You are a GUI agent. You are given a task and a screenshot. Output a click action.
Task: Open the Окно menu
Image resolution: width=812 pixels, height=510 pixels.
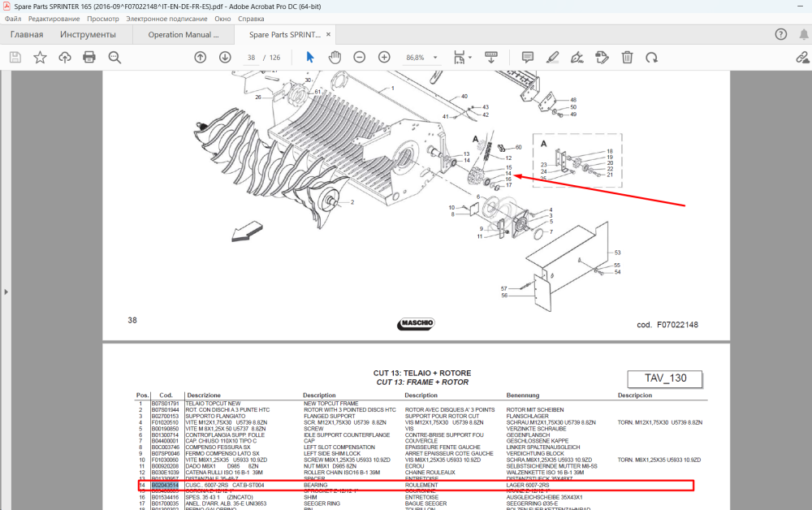click(x=222, y=19)
